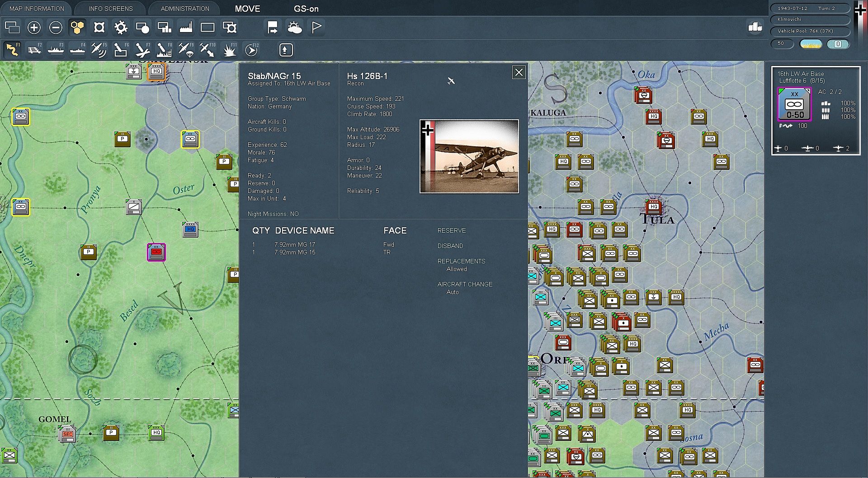Click the Hs 126B-1 aircraft photo
The width and height of the screenshot is (868, 478).
pos(469,156)
